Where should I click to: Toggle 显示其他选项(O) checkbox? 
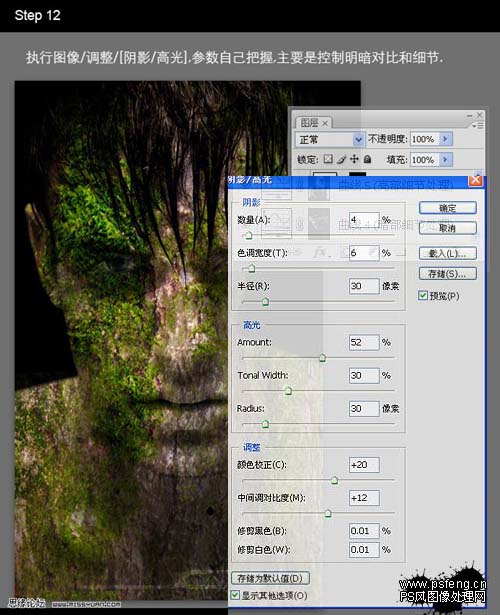235,595
